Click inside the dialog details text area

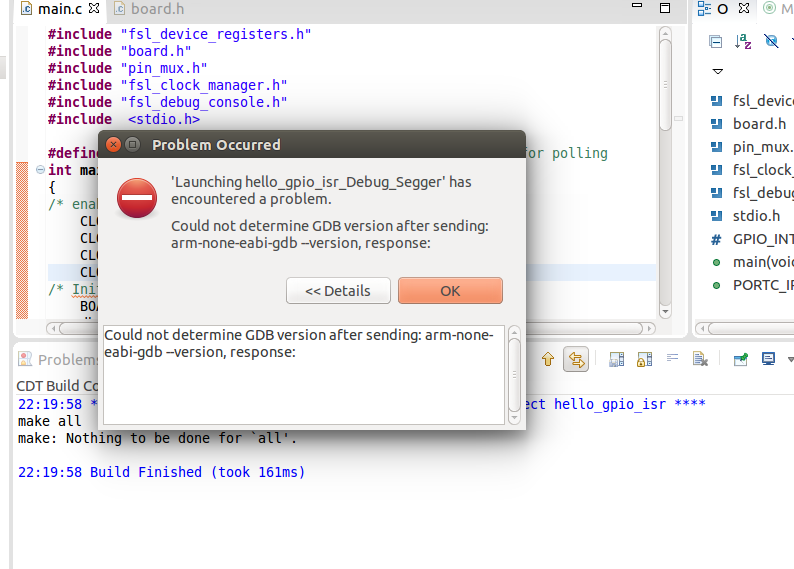point(304,375)
